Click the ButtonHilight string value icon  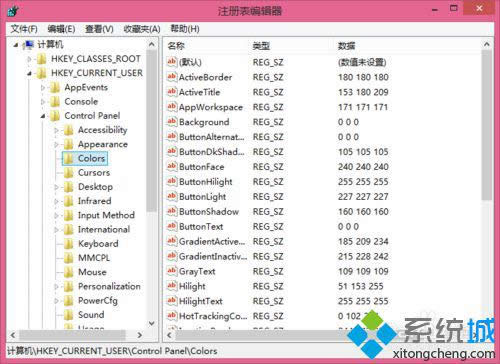pos(172,181)
